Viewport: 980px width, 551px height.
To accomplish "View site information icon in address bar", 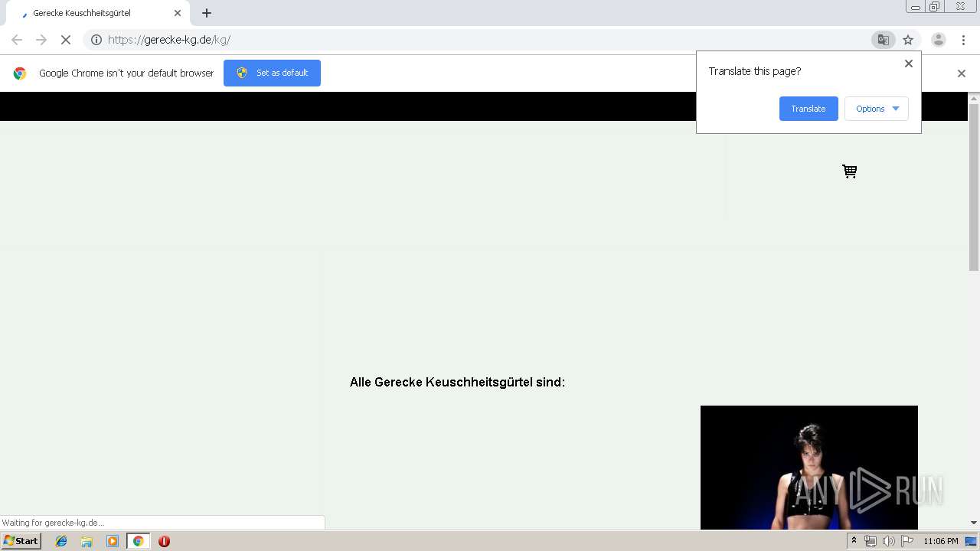I will click(96, 40).
